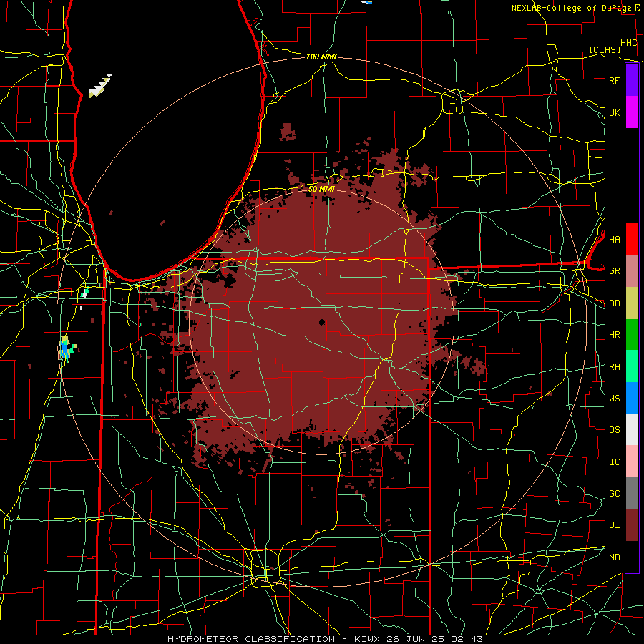Click the black radar site dot
Image resolution: width=644 pixels, height=644 pixels.
click(x=322, y=322)
